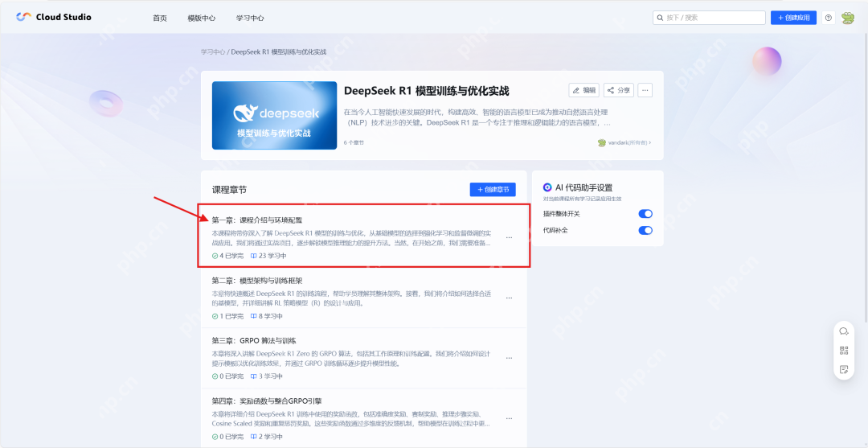
Task: Go to 首页 in top navigation
Action: coord(160,18)
